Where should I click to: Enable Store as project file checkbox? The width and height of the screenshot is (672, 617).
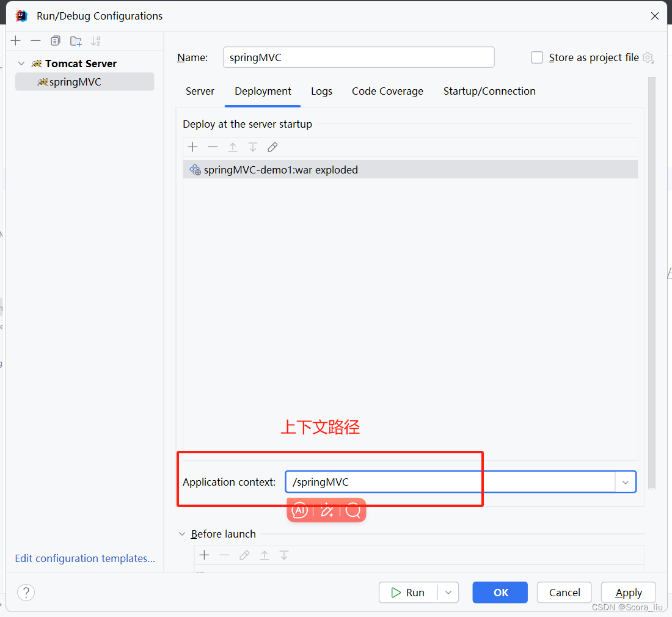536,57
